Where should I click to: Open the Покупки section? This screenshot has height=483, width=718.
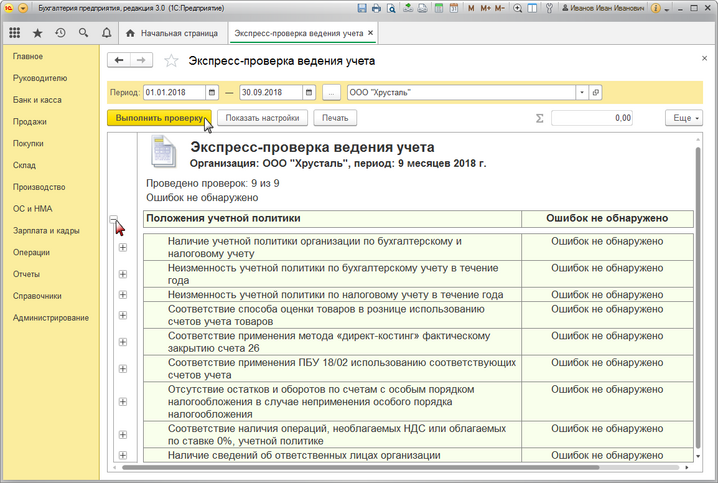(x=28, y=143)
